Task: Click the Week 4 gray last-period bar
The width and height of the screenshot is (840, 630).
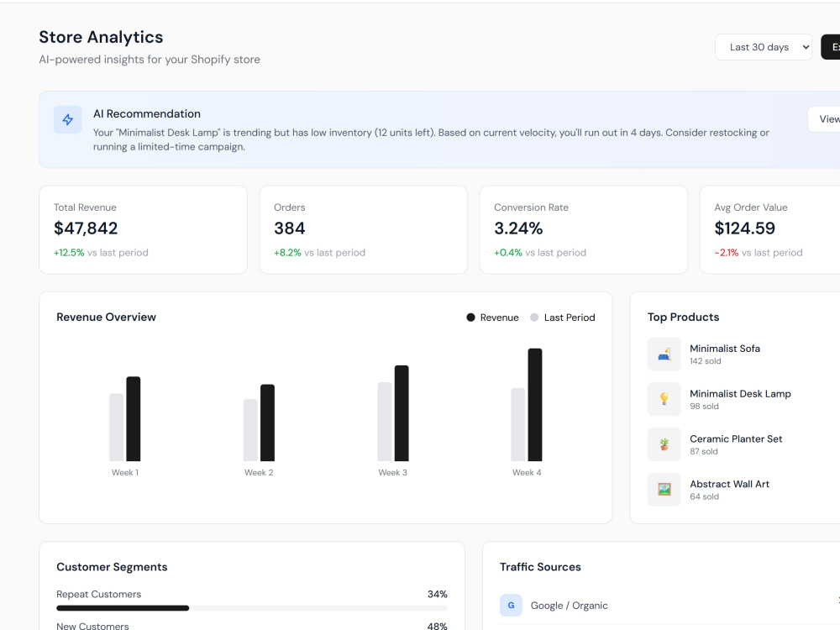Action: (x=518, y=425)
